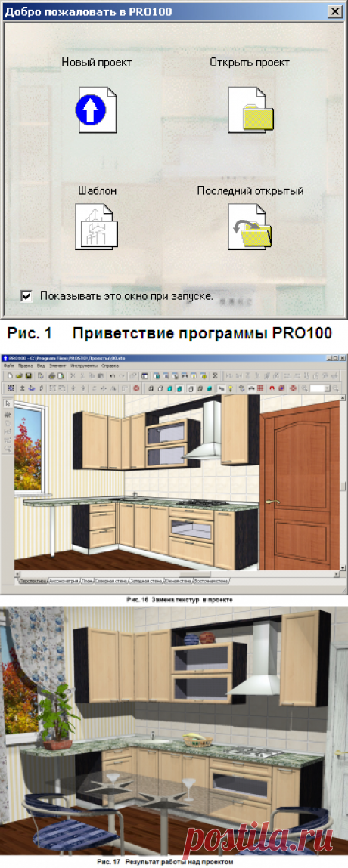This screenshot has height=868, width=348.
Task: Open the Правка menu in PRO100 window
Action: click(26, 366)
